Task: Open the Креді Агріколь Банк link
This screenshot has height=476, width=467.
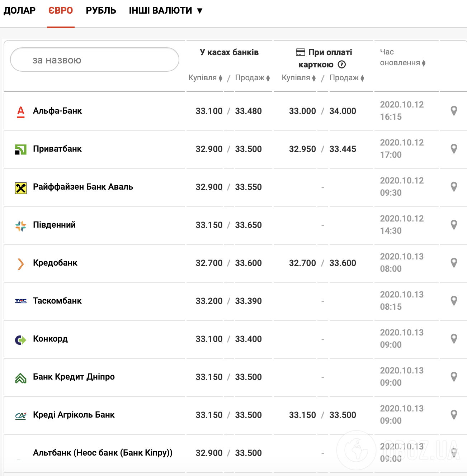Action: 74,415
